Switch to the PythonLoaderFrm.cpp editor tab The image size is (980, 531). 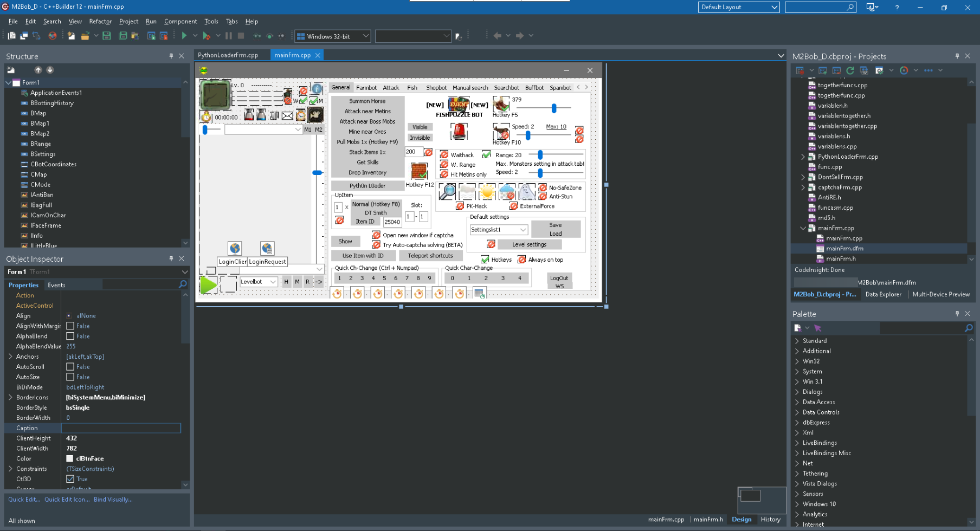coord(228,55)
